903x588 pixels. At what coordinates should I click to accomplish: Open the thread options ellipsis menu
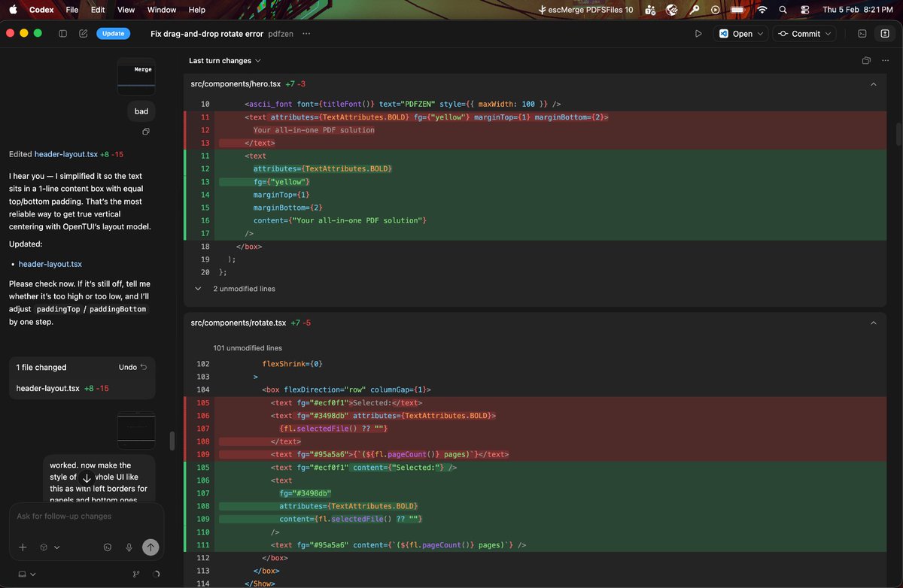306,34
